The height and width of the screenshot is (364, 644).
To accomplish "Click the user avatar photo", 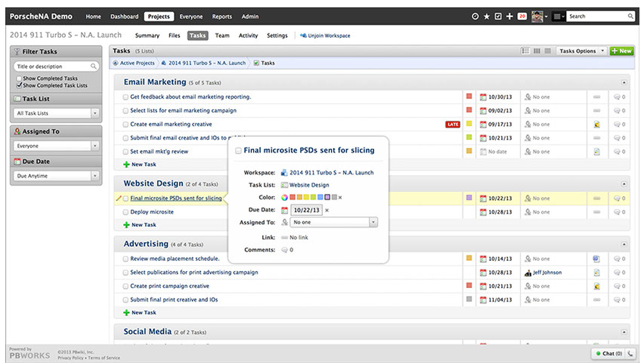I will [537, 17].
